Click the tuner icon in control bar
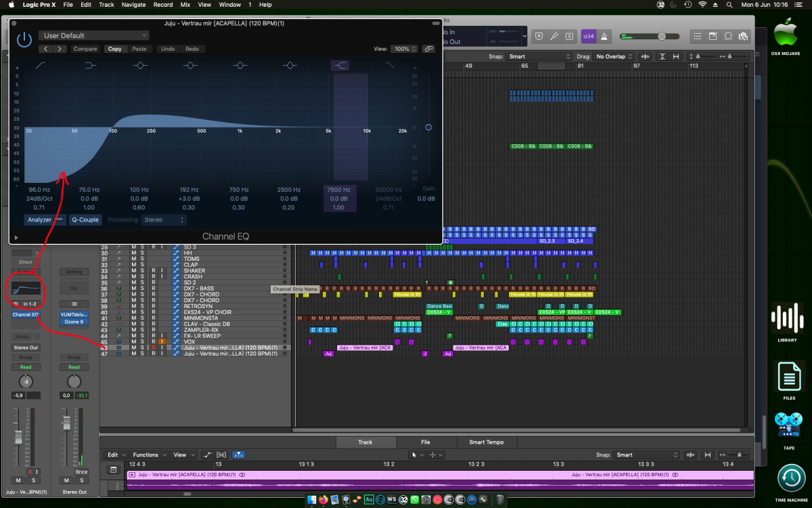The width and height of the screenshot is (812, 508). [x=554, y=36]
